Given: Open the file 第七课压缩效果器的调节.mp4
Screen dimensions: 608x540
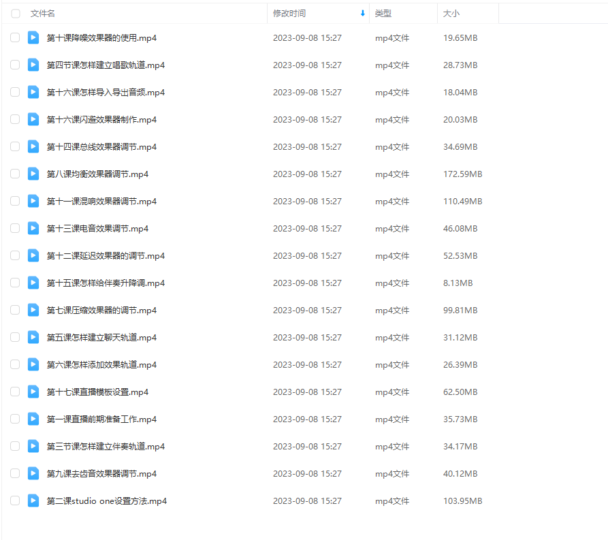Looking at the screenshot, I should tap(105, 310).
